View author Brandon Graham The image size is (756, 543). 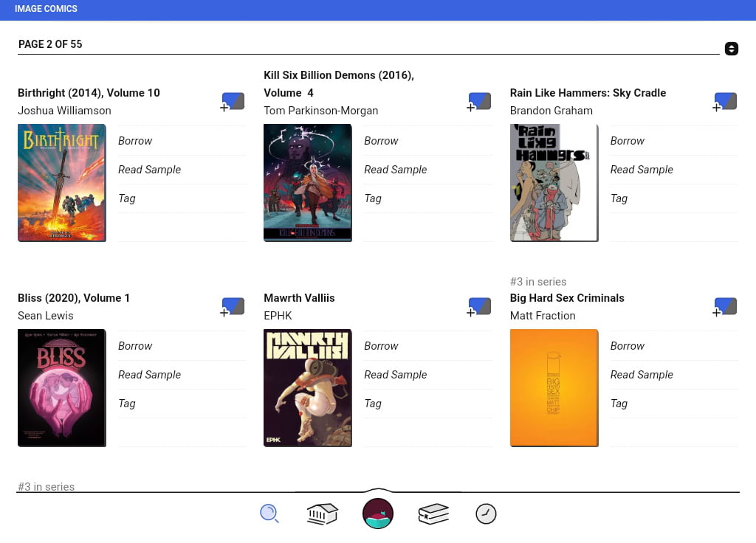tap(551, 111)
